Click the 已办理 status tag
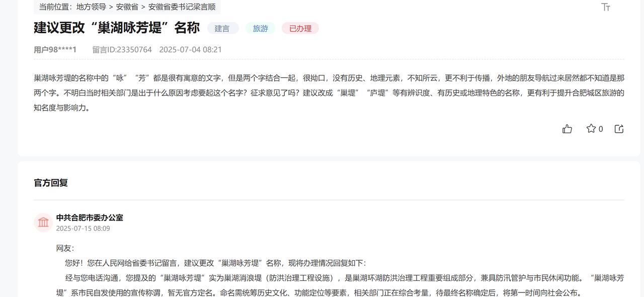 click(x=300, y=29)
